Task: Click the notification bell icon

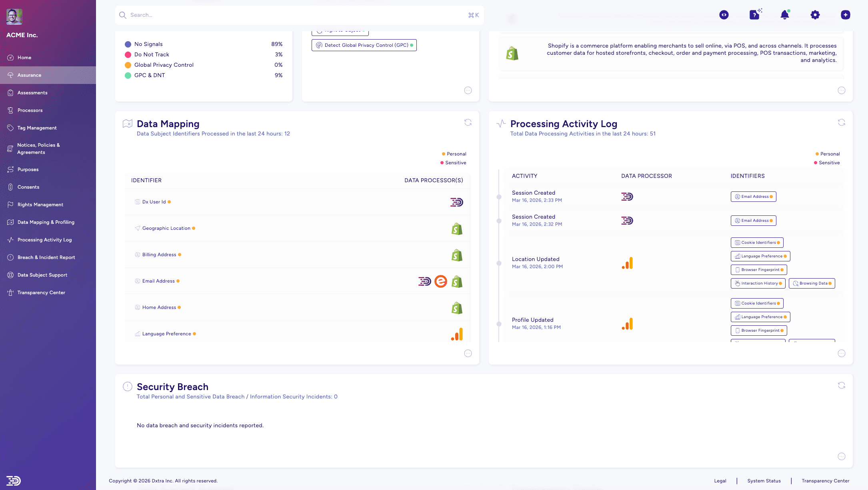Action: (x=784, y=15)
